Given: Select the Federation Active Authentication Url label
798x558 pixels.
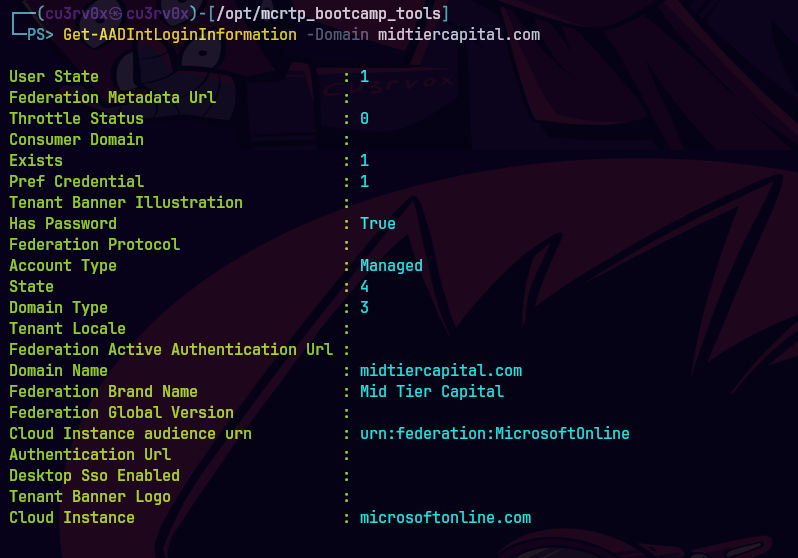Looking at the screenshot, I should pyautogui.click(x=171, y=349).
